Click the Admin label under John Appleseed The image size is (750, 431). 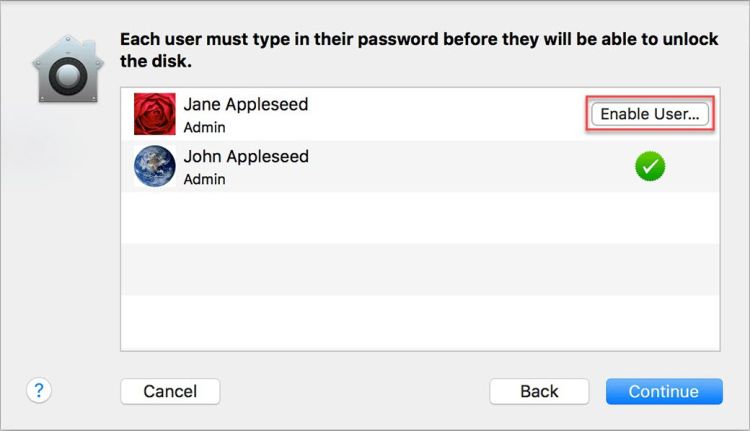(204, 180)
